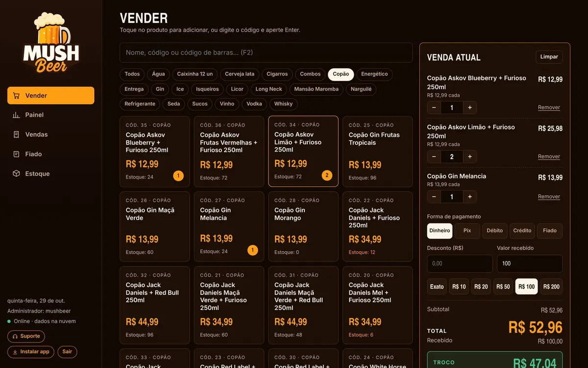Remove Copão Askov Blueberry from the sale

[x=549, y=107]
